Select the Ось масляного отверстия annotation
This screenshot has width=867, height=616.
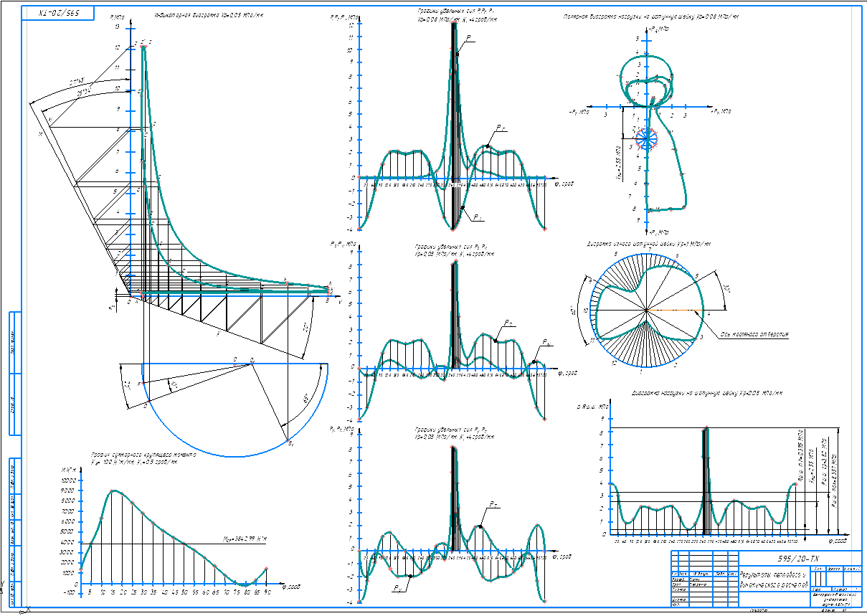coord(754,334)
